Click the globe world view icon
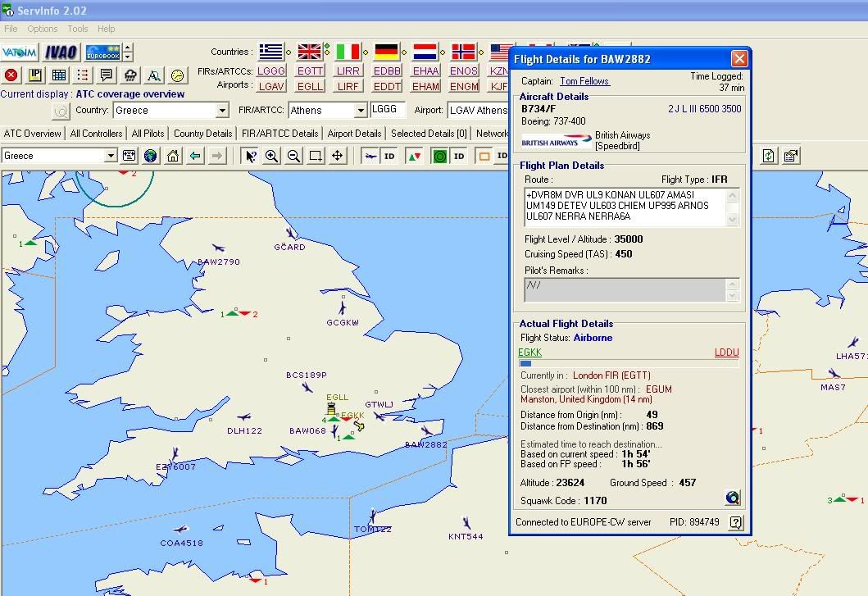Viewport: 868px width, 596px height. click(x=151, y=156)
